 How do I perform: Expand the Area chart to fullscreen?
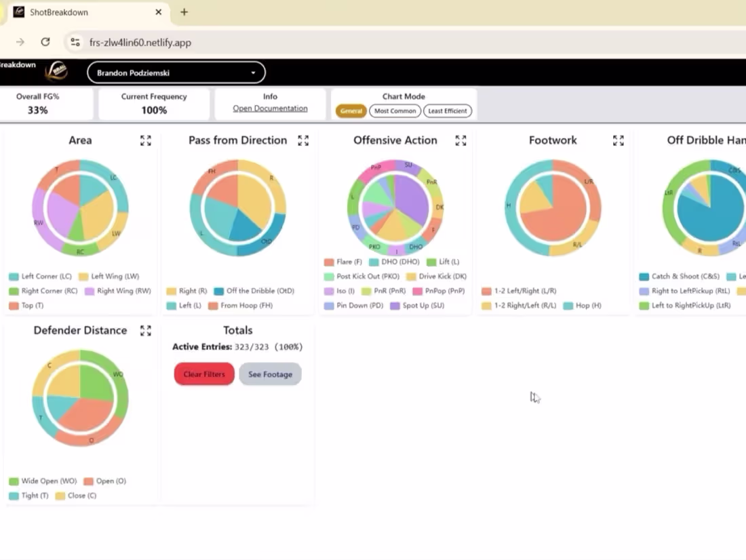click(x=145, y=140)
